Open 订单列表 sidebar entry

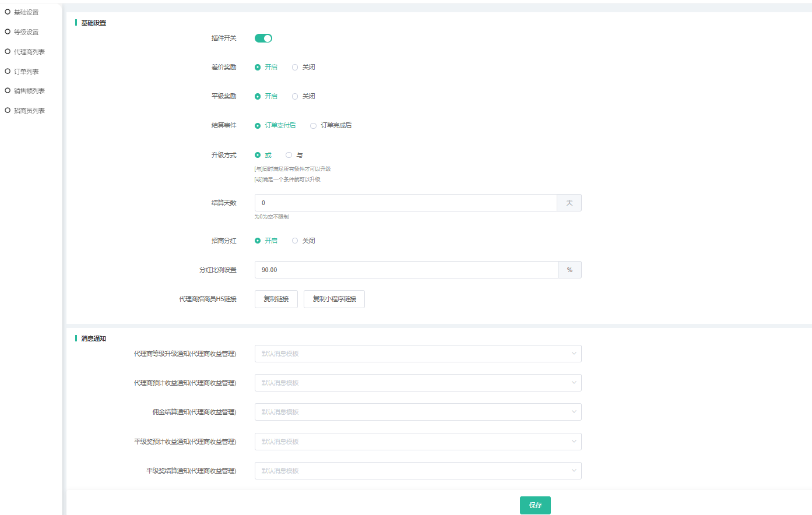(x=26, y=72)
